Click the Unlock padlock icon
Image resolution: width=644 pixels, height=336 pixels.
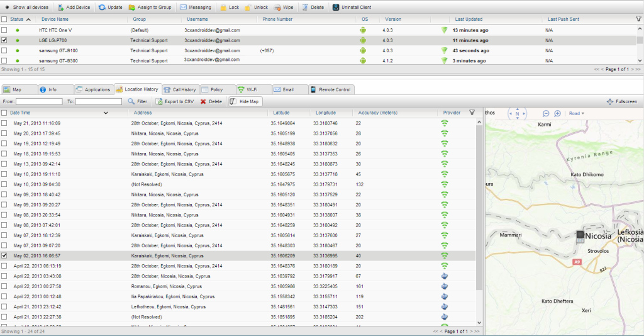coord(248,8)
